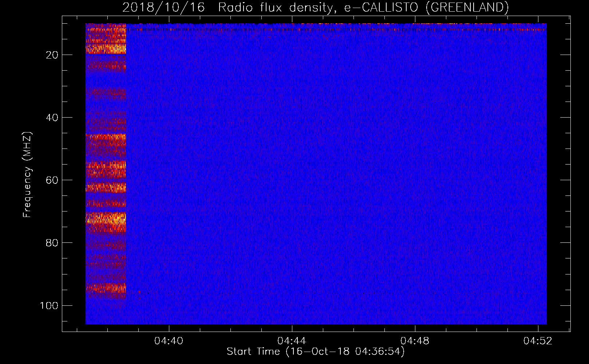Click the 04:44 time tick label

(x=292, y=341)
